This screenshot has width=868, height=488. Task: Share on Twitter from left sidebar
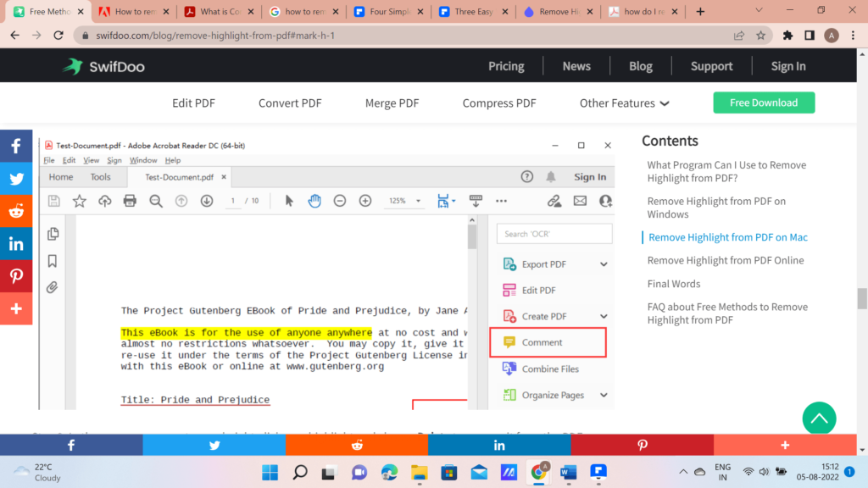tap(16, 179)
